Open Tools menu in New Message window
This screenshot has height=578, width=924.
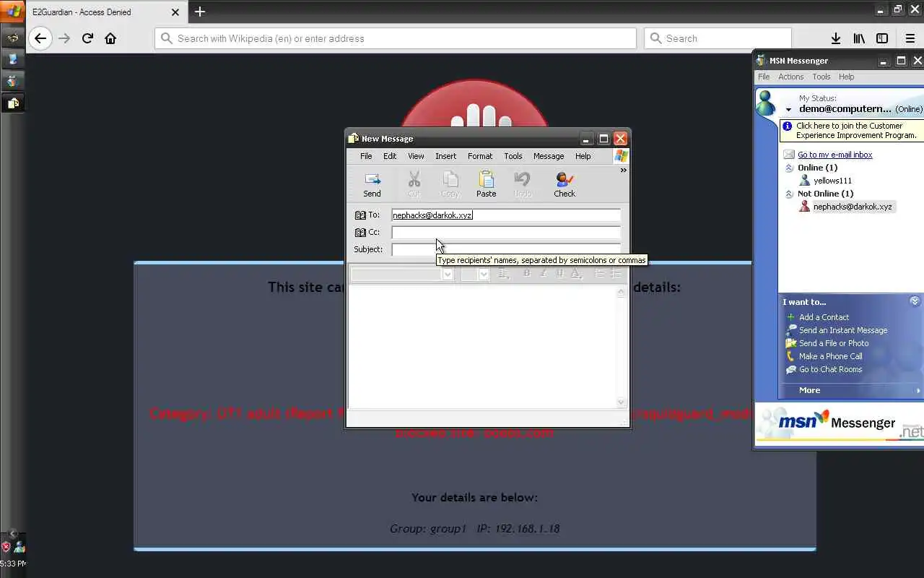(513, 156)
